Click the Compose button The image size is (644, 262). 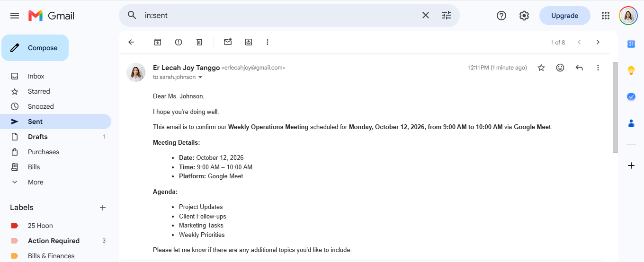(35, 48)
